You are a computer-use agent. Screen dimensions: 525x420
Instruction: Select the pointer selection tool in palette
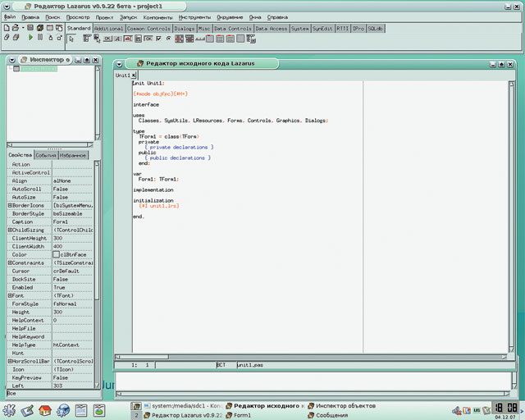coord(71,39)
